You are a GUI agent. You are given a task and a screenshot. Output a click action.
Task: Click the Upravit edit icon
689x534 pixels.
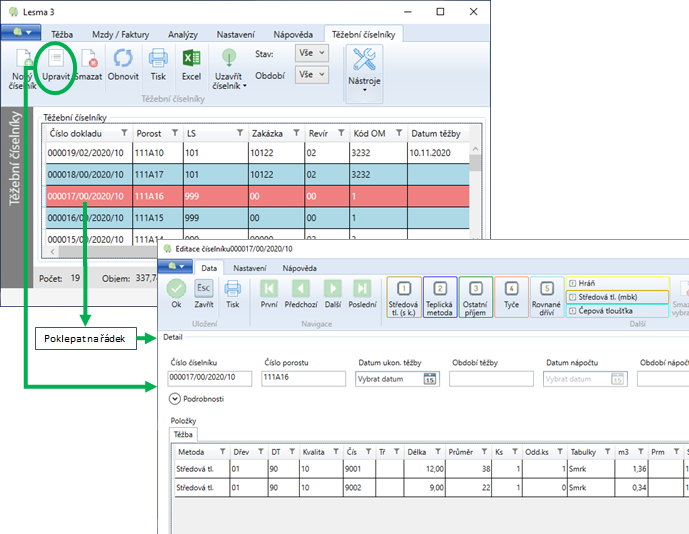click(x=58, y=59)
